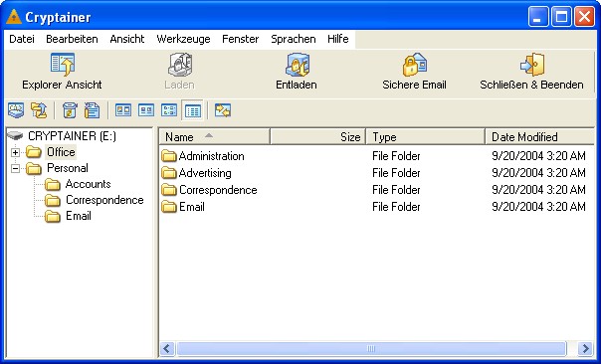Open Sichere Email tool
This screenshot has width=601, height=364.
(x=414, y=72)
